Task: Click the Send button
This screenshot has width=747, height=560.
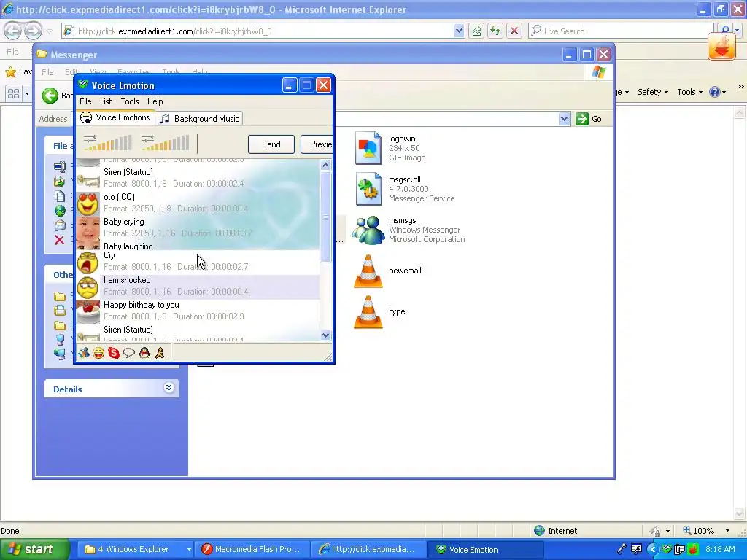Action: point(271,144)
